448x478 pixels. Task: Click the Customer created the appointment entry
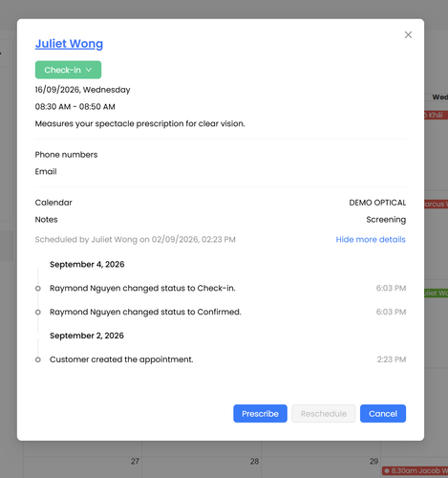121,359
